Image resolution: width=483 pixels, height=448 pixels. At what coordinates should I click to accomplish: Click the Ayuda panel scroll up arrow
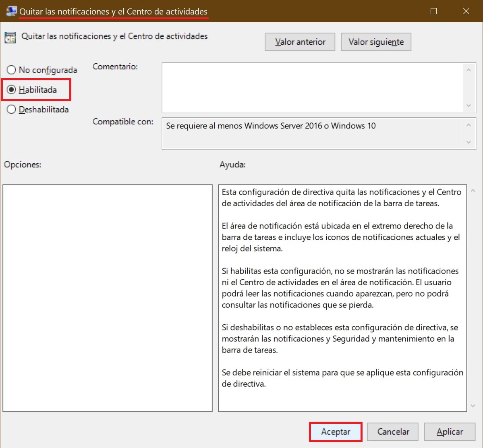click(473, 191)
